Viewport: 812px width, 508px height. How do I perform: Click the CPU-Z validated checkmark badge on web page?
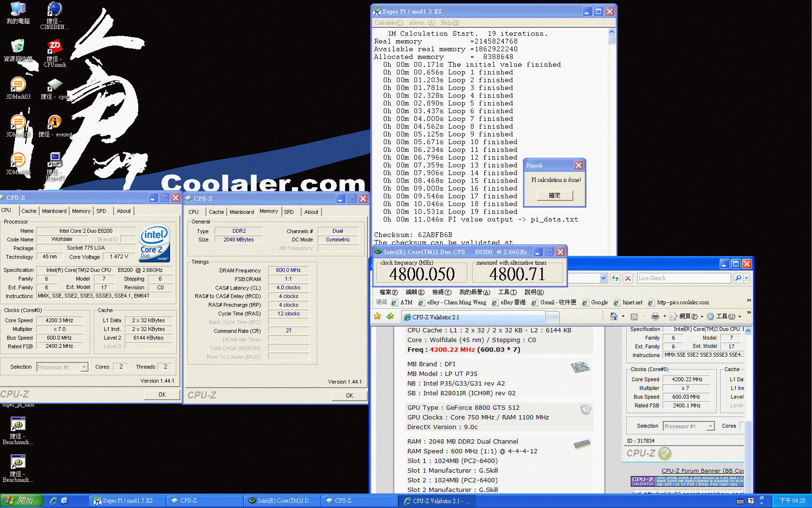665,453
